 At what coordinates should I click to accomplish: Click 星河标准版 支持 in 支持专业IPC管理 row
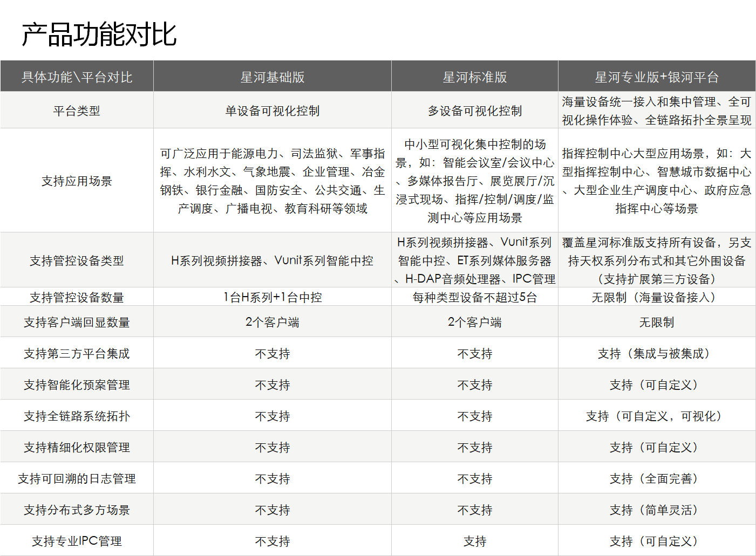475,541
